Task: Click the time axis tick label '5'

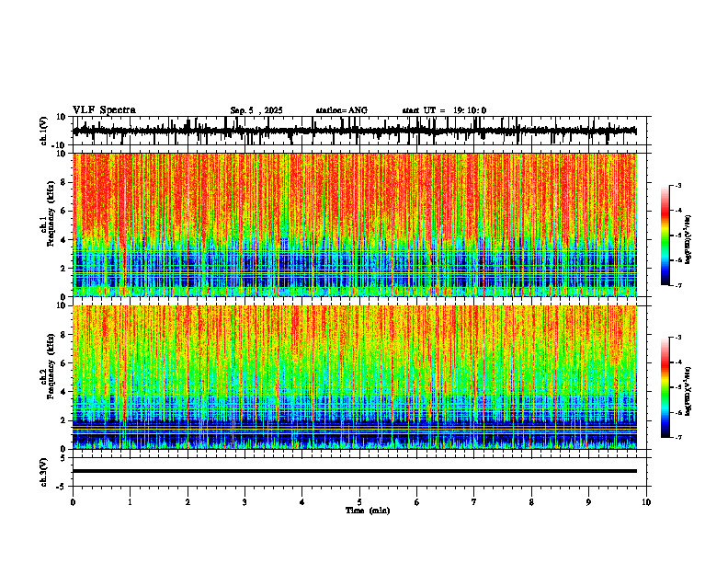Action: pyautogui.click(x=359, y=502)
